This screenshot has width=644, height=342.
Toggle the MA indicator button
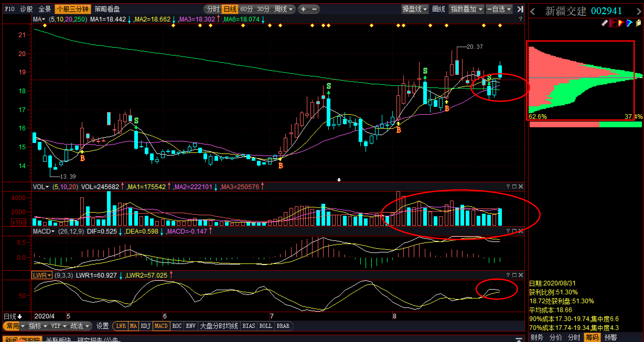tap(133, 326)
